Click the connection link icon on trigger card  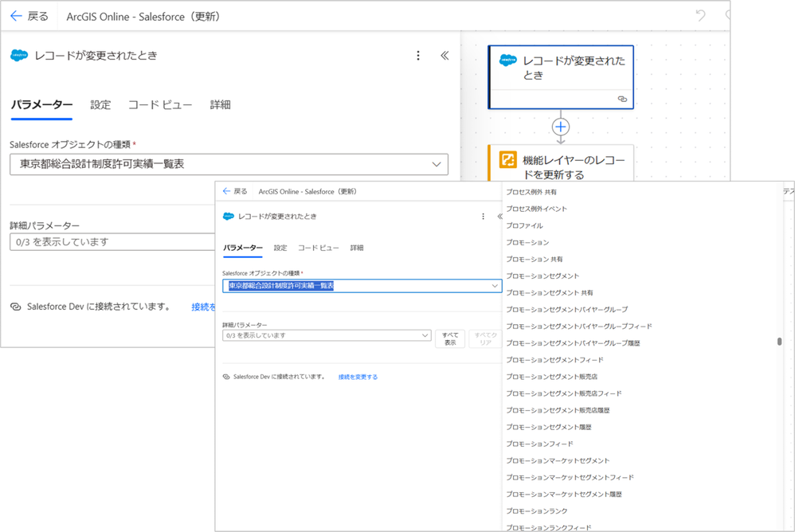click(622, 99)
